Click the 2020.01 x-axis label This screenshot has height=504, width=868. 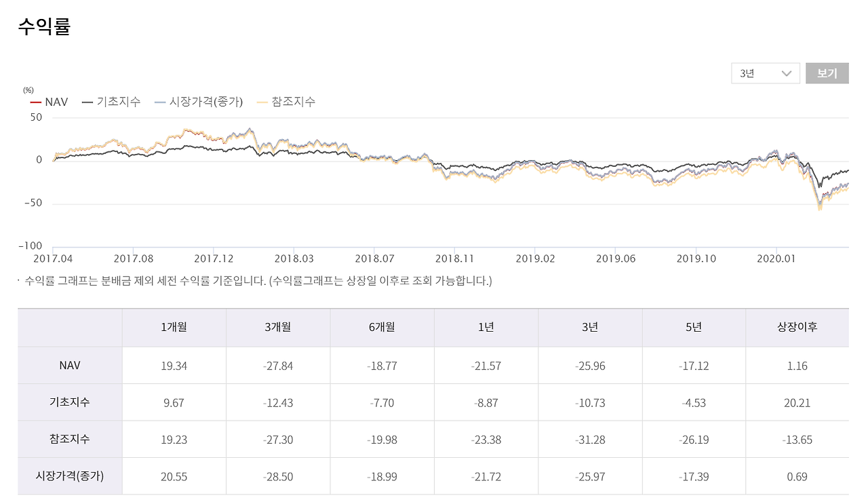point(776,258)
